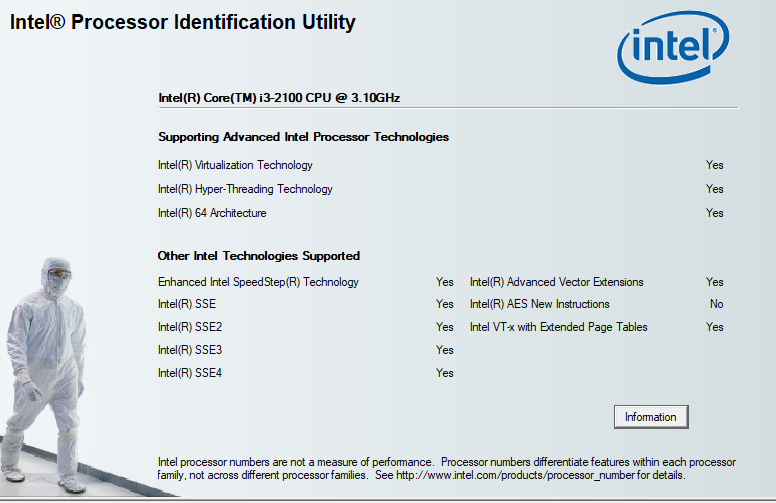The width and height of the screenshot is (776, 503).
Task: Select the 'Intel(R) SSE4' label
Action: coord(190,373)
